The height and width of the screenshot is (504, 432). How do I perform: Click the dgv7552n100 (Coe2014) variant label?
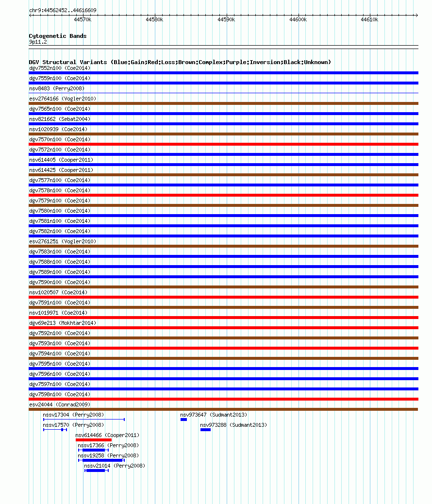(x=60, y=68)
